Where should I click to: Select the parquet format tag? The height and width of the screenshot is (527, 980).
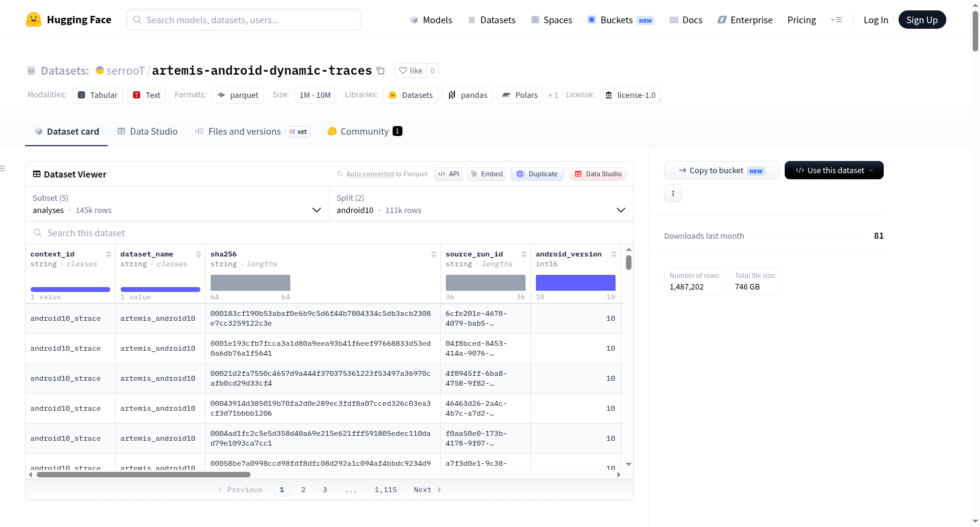pyautogui.click(x=238, y=95)
